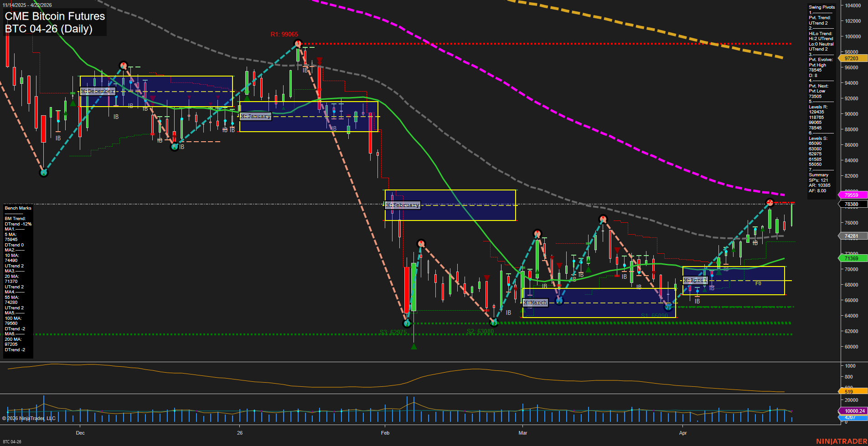Select the M:April month range label

coord(695,281)
